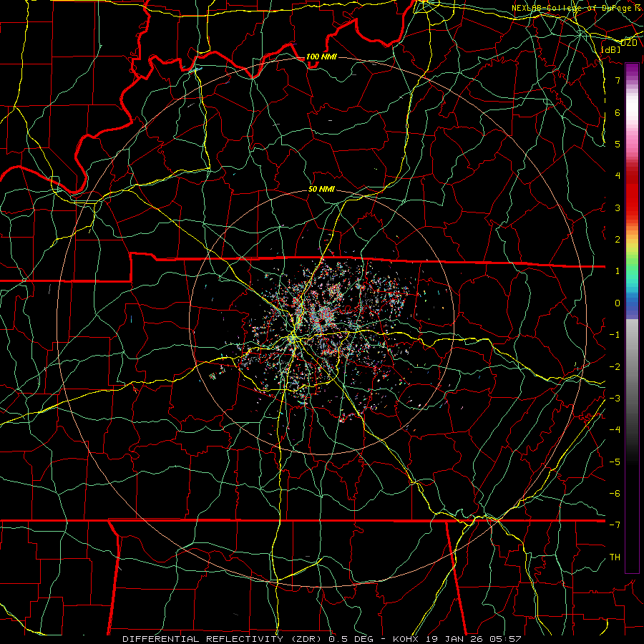The width and height of the screenshot is (644, 644).
Task: Click the "TH" label at color bar bottom
Action: click(x=615, y=557)
